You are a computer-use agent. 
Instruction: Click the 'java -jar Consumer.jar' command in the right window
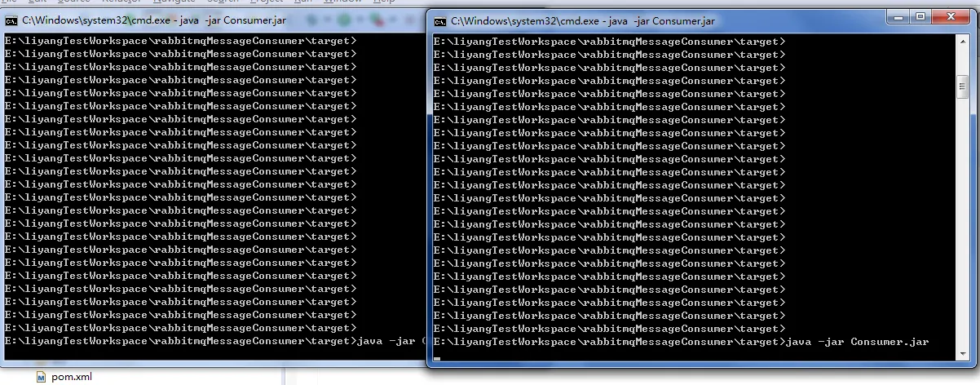click(x=857, y=342)
